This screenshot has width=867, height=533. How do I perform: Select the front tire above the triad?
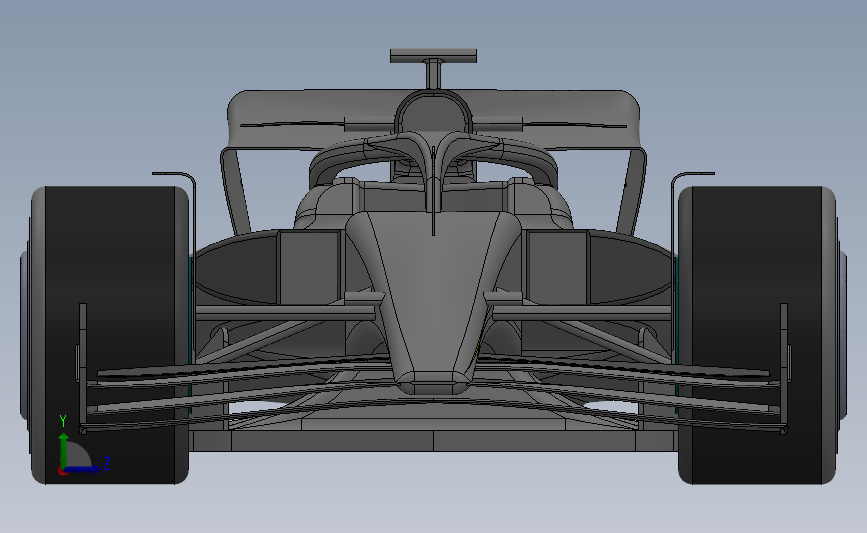pyautogui.click(x=110, y=335)
